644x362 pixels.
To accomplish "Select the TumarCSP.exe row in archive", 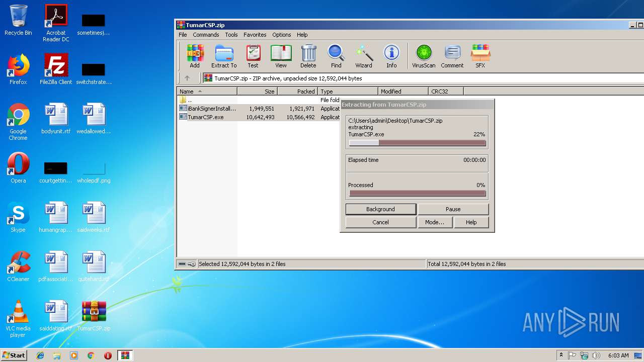I will (x=259, y=117).
